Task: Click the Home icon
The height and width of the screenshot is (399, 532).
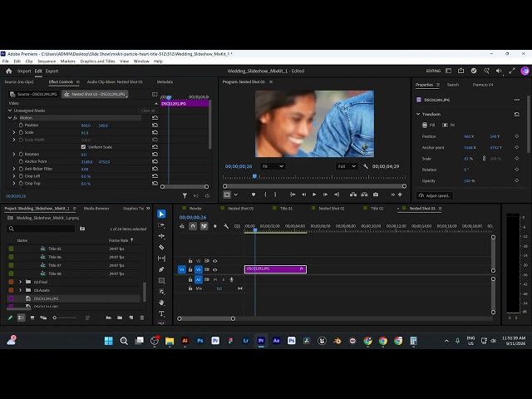Action: [9, 71]
